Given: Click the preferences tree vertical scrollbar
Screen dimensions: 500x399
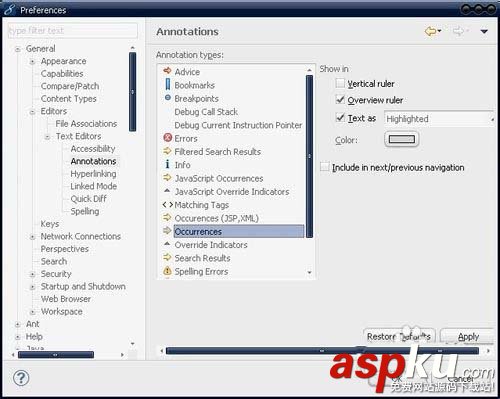Looking at the screenshot, I should (132, 92).
